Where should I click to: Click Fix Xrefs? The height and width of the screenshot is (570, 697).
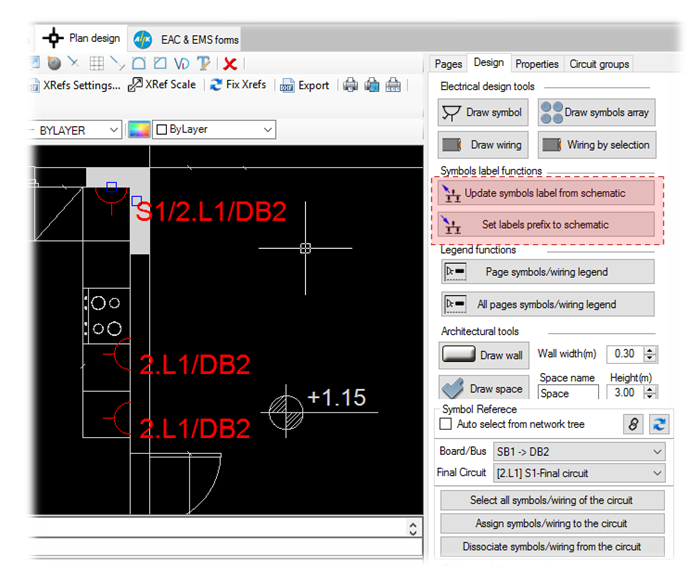238,84
